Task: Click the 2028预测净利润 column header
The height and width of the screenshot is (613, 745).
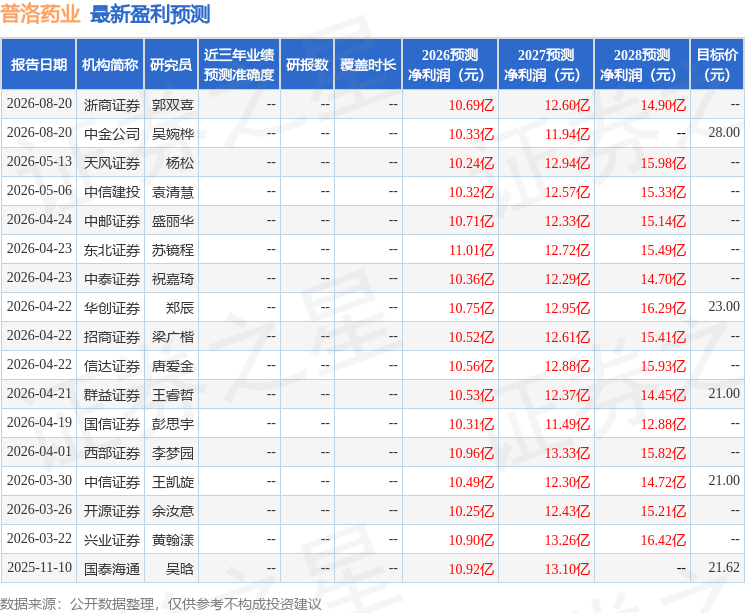Action: 641,65
